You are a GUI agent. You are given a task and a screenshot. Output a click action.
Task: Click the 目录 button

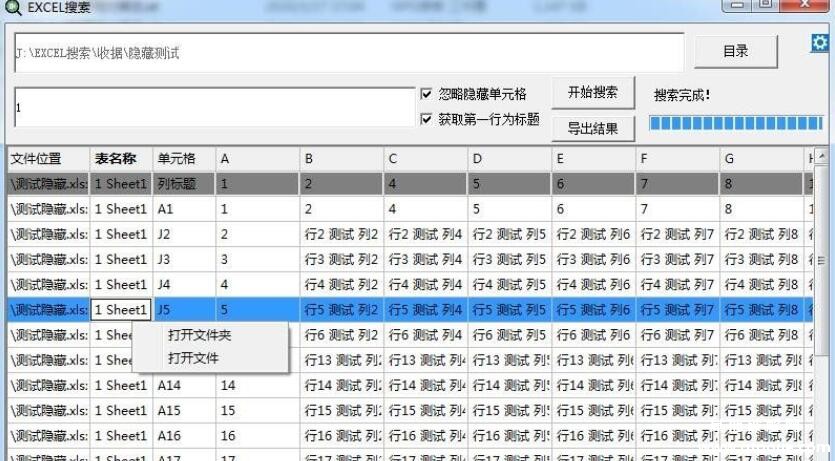coord(736,52)
